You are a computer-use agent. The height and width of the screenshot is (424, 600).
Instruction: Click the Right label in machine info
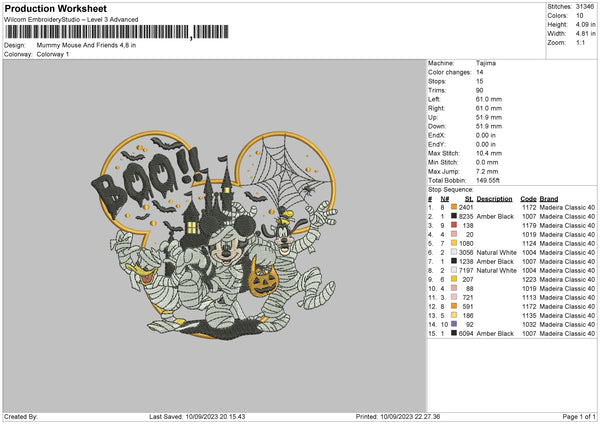click(436, 108)
